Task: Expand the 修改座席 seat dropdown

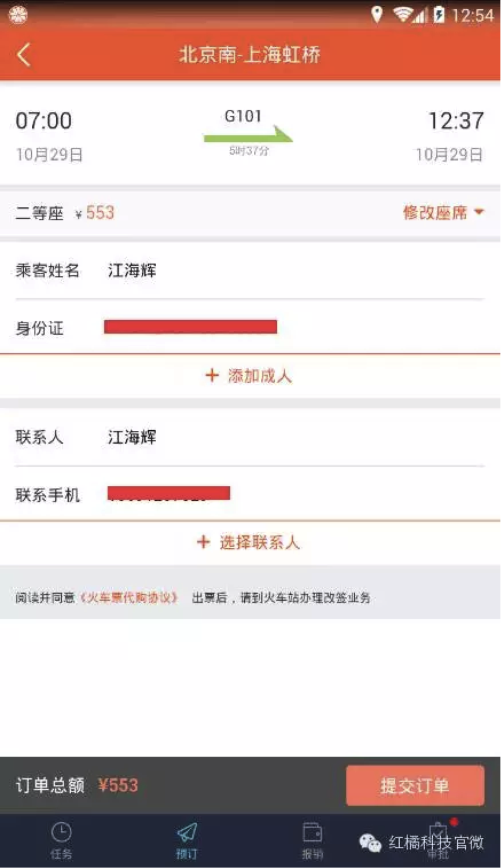Action: point(444,213)
